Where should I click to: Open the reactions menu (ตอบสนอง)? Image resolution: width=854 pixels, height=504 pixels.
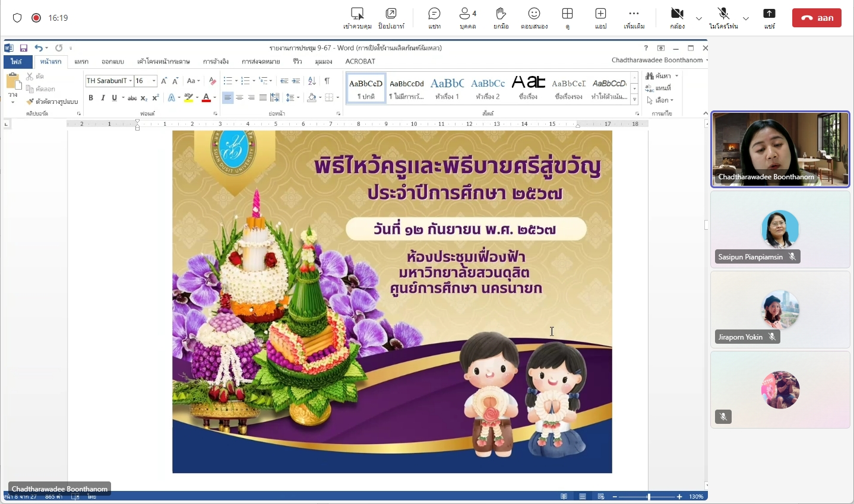[x=534, y=18]
